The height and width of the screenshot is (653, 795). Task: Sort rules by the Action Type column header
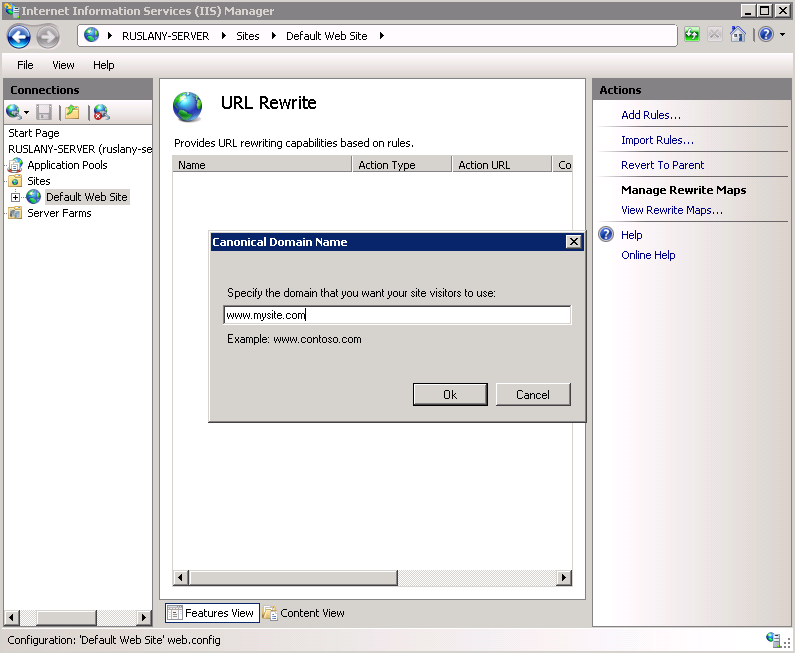[x=402, y=165]
